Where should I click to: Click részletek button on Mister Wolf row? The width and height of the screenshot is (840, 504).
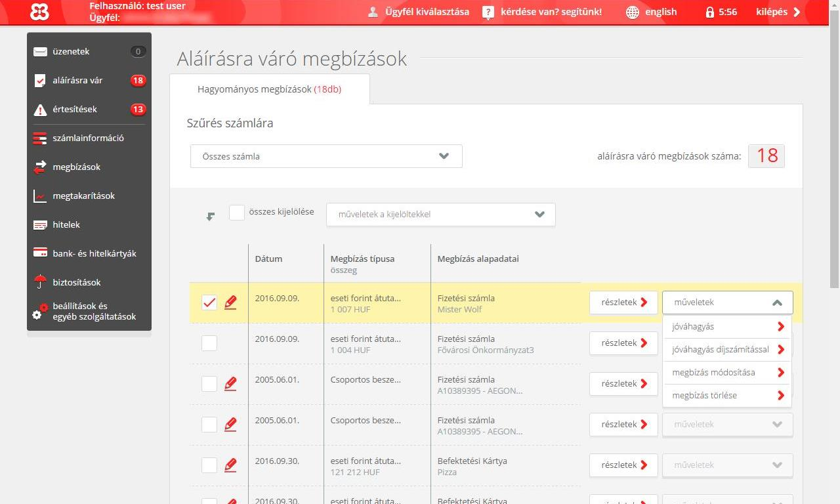(x=623, y=303)
